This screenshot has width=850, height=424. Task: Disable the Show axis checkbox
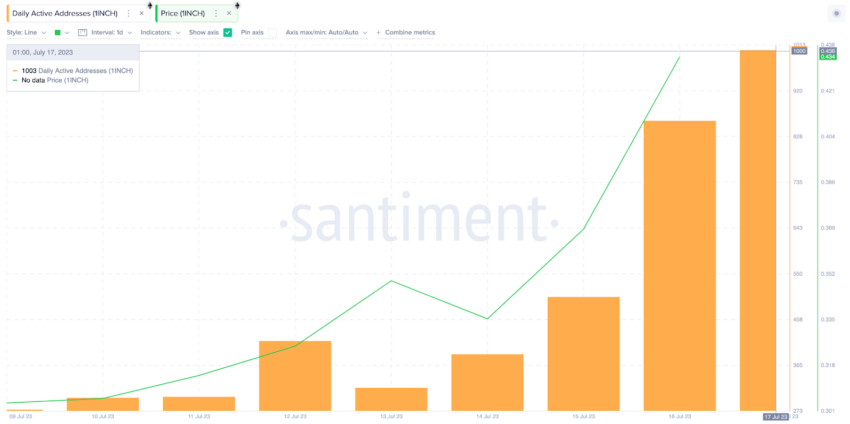click(x=228, y=33)
